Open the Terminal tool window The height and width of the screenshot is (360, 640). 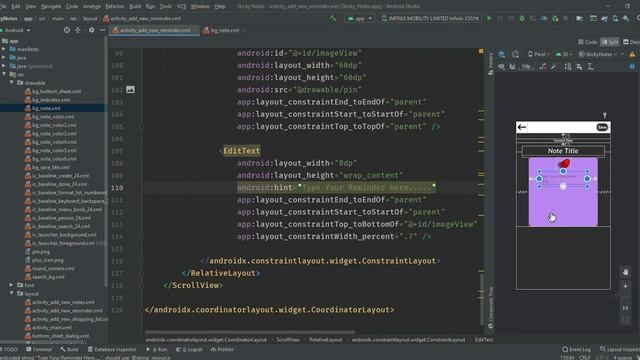click(39, 349)
